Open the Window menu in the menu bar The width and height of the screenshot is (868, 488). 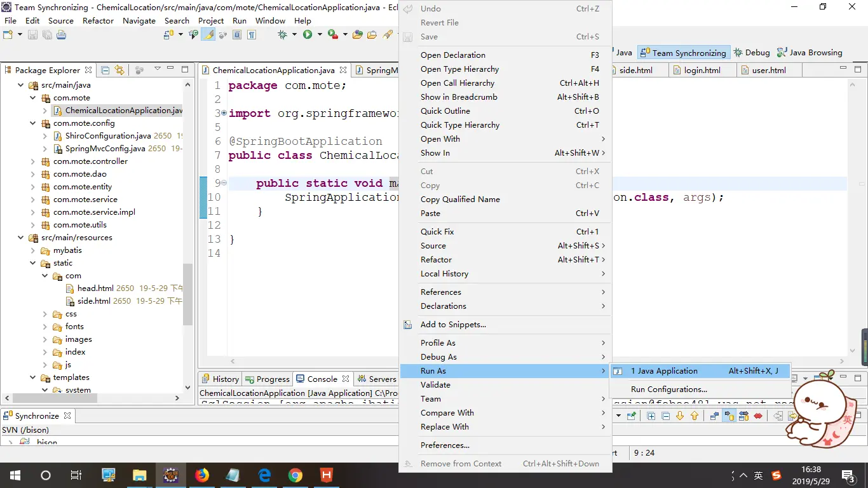(x=270, y=20)
